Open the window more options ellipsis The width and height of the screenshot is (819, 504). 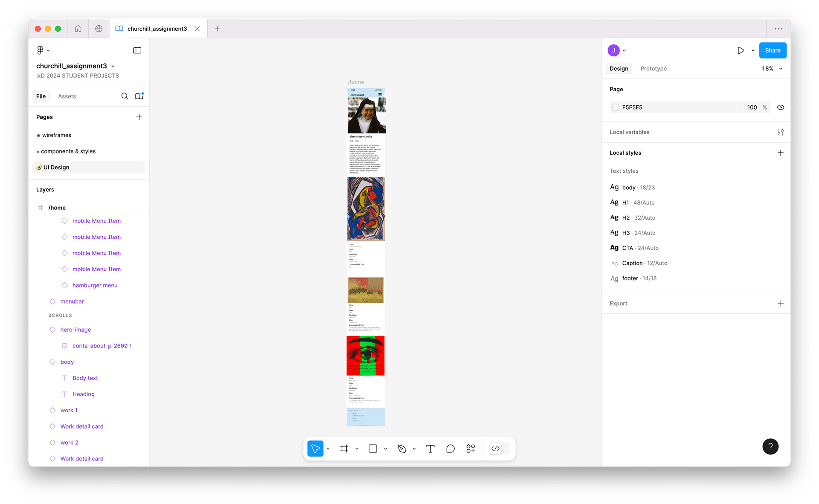[778, 29]
